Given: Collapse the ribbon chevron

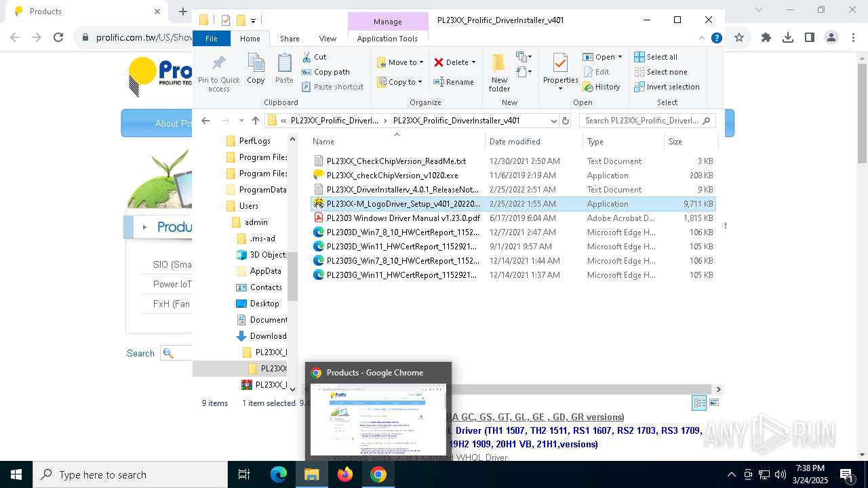Looking at the screenshot, I should [703, 39].
